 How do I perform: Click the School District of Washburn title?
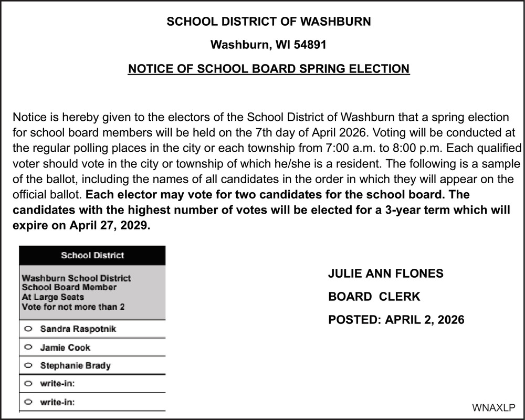(x=268, y=22)
